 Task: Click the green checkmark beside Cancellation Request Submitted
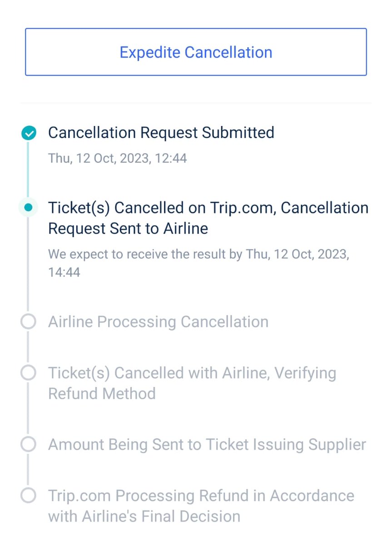click(29, 133)
